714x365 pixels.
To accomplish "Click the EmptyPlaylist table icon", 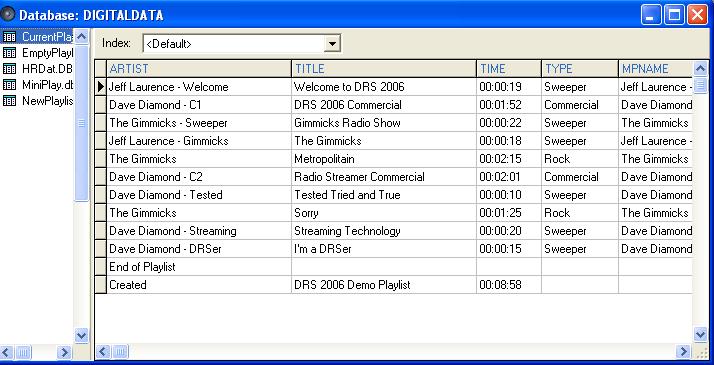I will (x=9, y=53).
